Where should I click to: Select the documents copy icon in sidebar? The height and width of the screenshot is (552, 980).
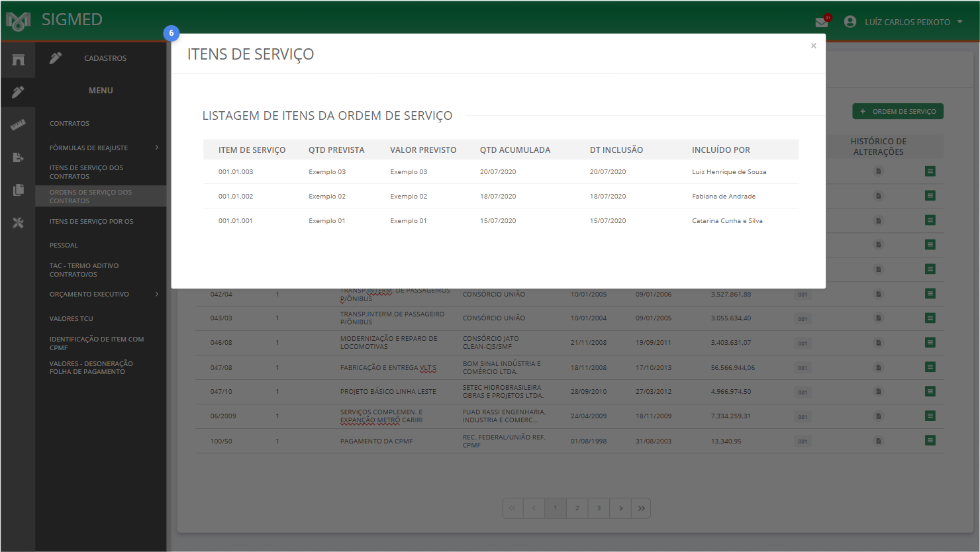click(18, 190)
